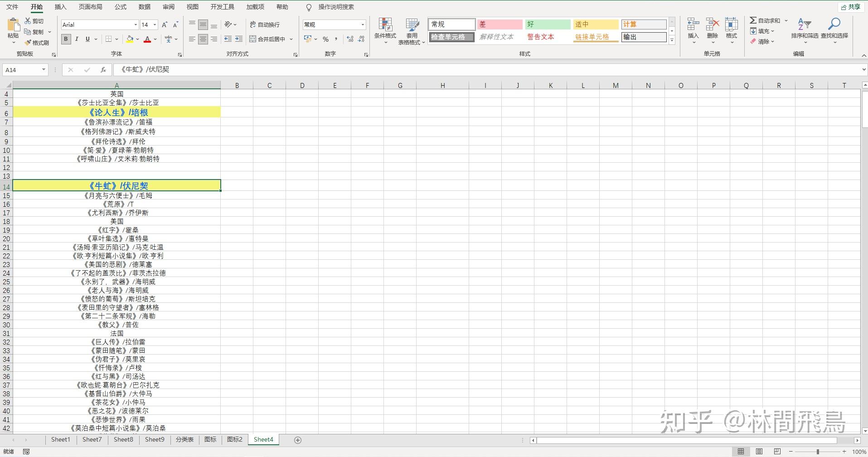
Task: Open the Sheet1 worksheet tab
Action: click(x=61, y=439)
